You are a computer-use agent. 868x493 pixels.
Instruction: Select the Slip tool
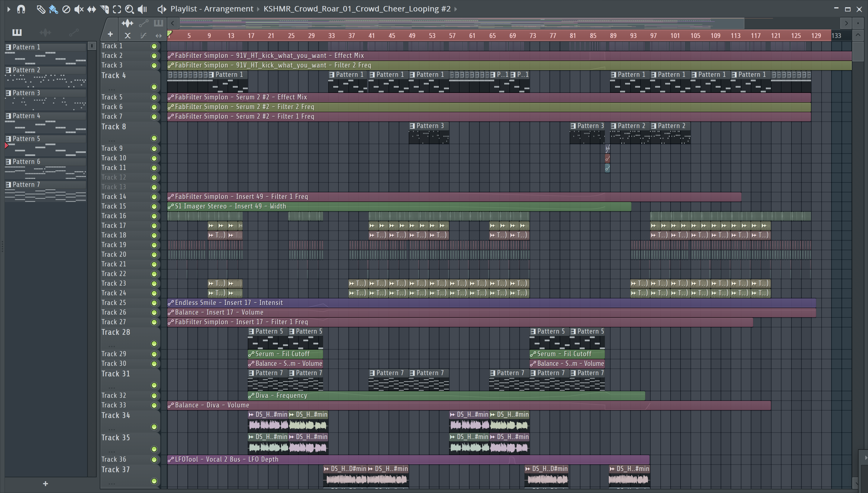(91, 9)
